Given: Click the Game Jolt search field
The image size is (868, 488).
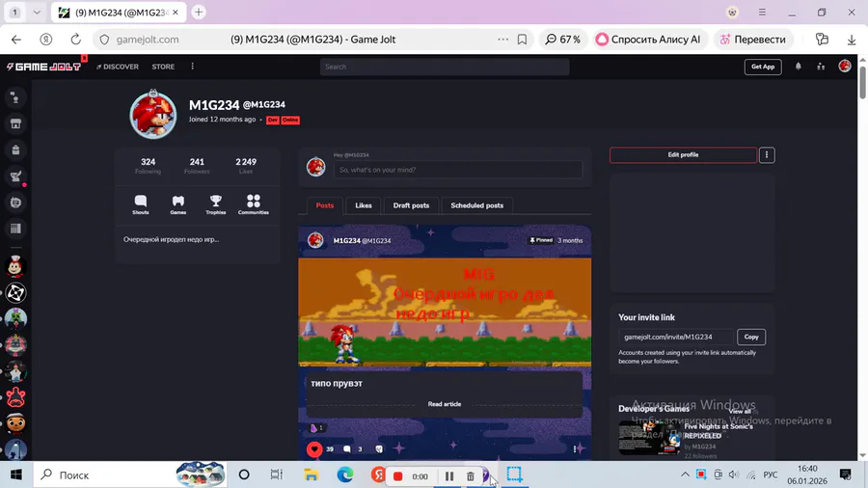Looking at the screenshot, I should click(x=445, y=67).
